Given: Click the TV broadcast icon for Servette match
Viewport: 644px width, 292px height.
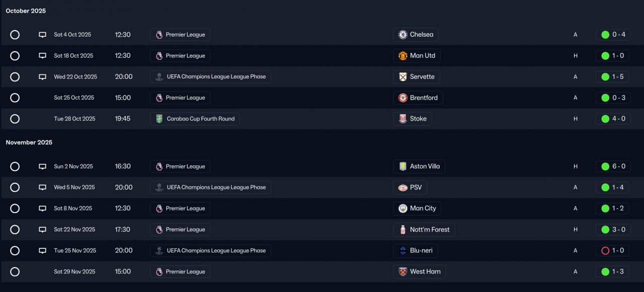Looking at the screenshot, I should (43, 77).
